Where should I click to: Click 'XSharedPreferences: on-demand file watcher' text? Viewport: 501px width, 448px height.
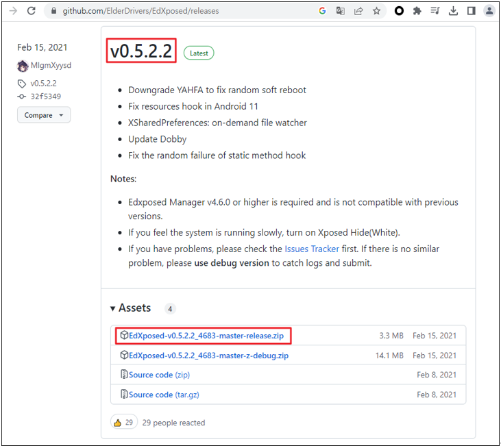(x=217, y=123)
